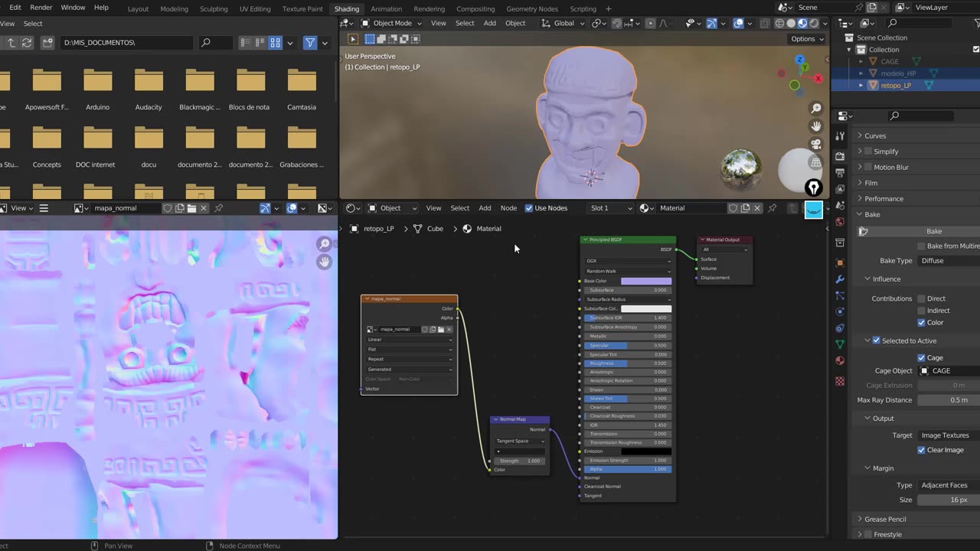
Task: Open the Camtasia folder
Action: [302, 90]
